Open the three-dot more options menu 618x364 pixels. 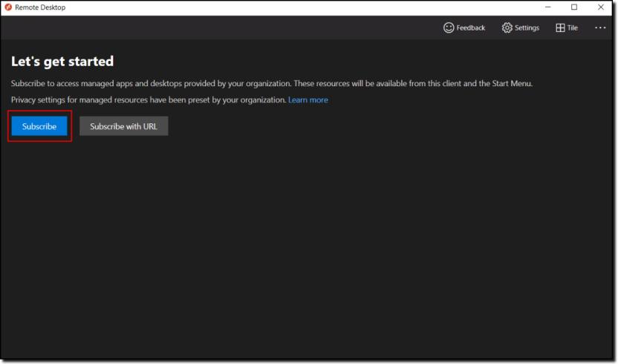600,27
